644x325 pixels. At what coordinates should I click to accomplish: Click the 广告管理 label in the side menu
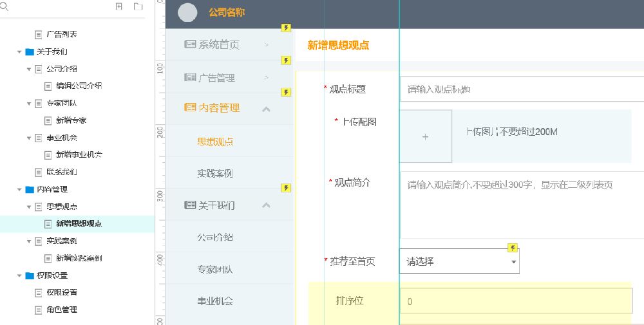pyautogui.click(x=217, y=78)
